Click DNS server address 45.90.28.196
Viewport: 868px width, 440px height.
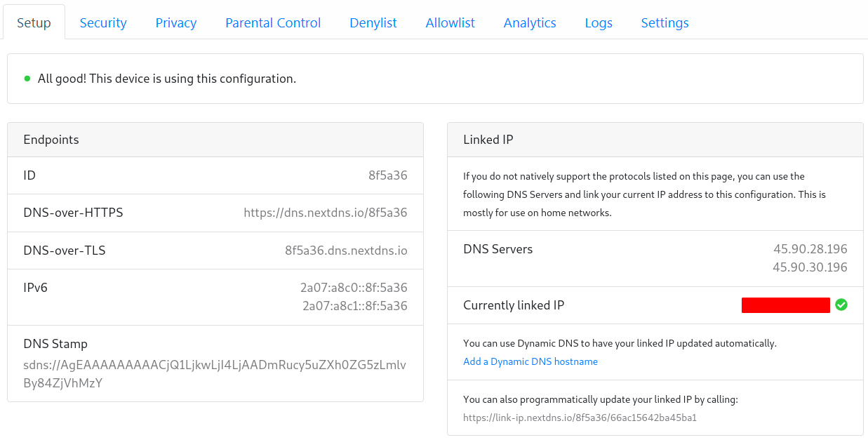coord(810,249)
